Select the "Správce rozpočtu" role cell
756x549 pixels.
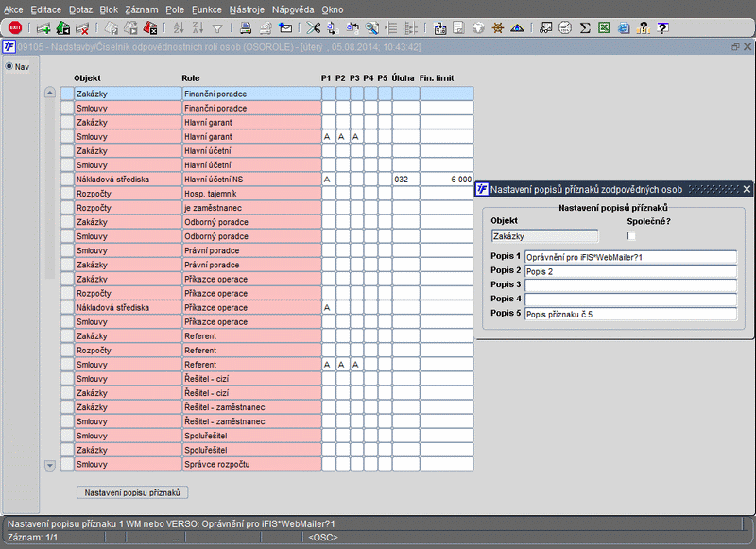(251, 464)
